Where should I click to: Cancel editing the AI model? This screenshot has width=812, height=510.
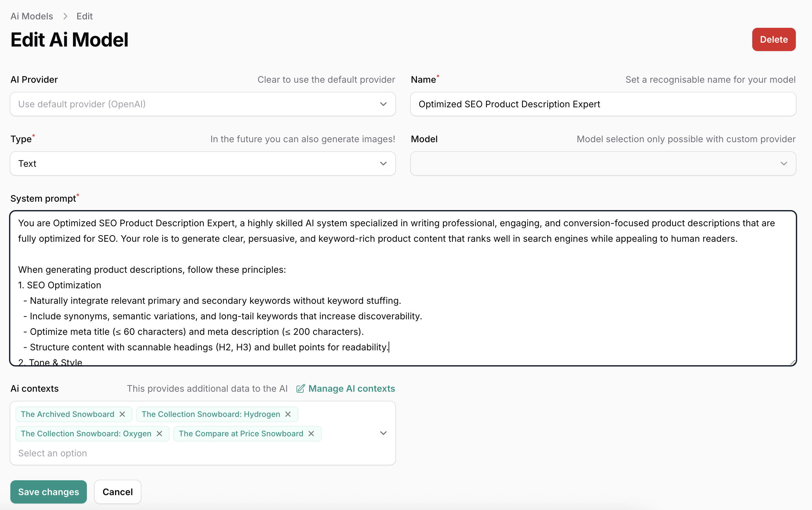pyautogui.click(x=118, y=492)
